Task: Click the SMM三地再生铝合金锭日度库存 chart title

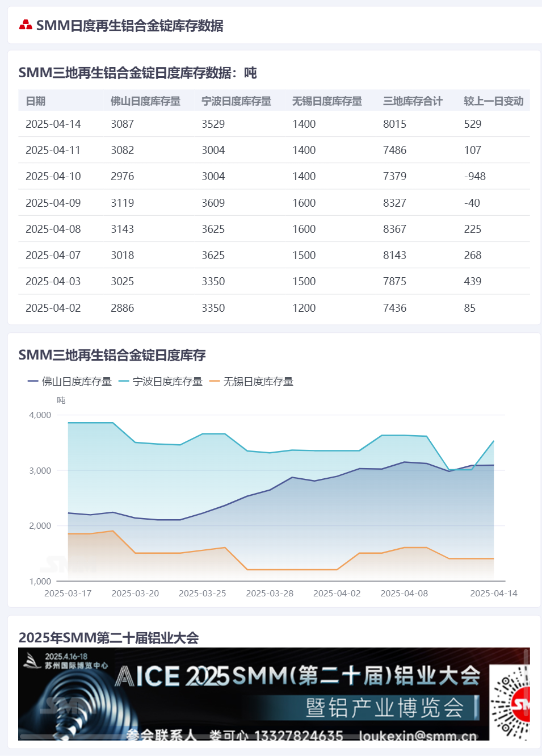Action: [112, 355]
